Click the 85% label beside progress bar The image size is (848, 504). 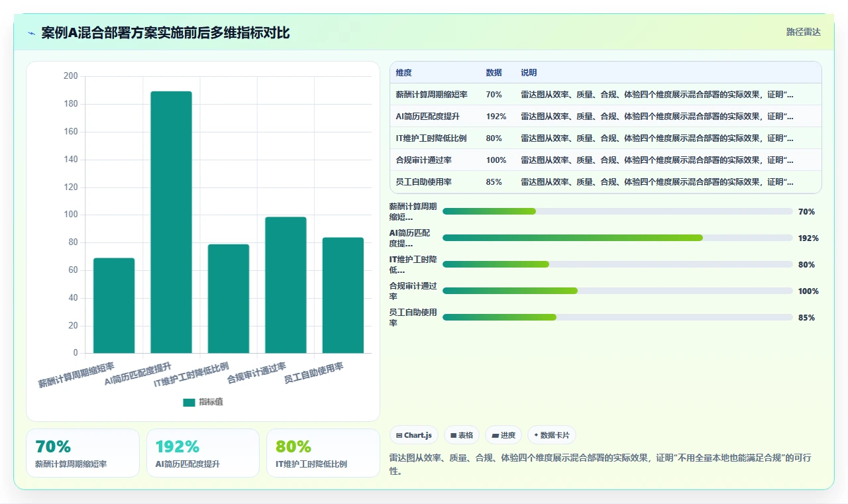(806, 318)
